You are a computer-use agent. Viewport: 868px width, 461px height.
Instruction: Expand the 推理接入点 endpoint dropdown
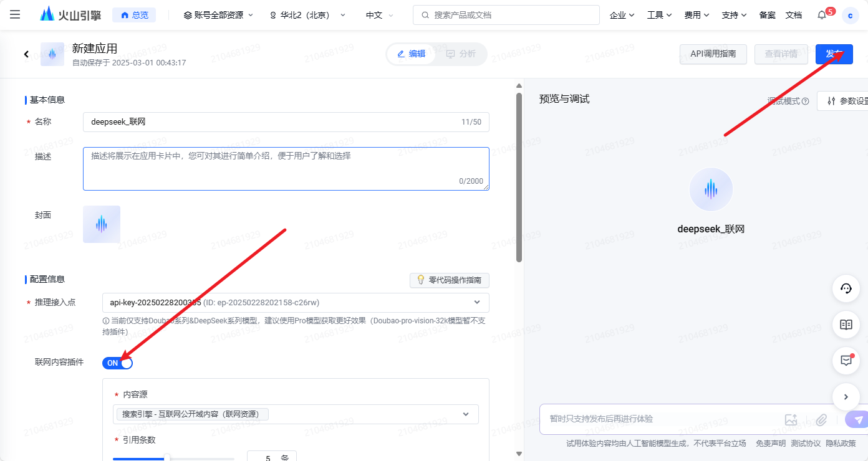tap(296, 303)
